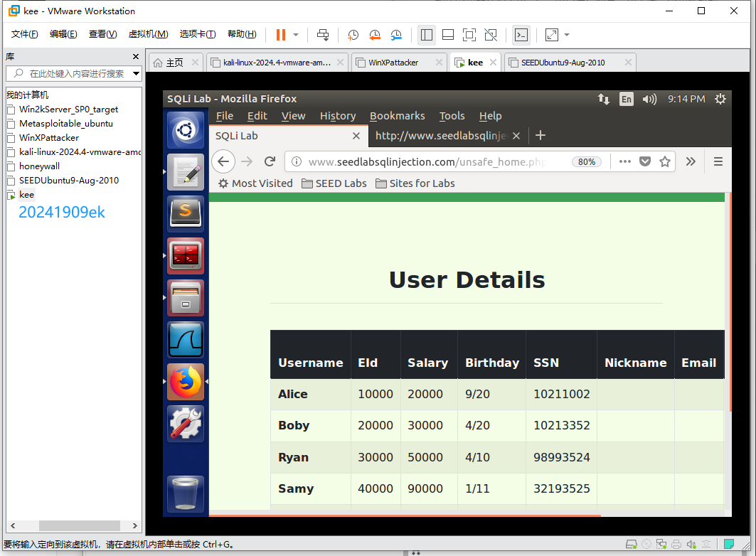This screenshot has width=756, height=556.
Task: Reload the current Firefox page
Action: pos(270,161)
